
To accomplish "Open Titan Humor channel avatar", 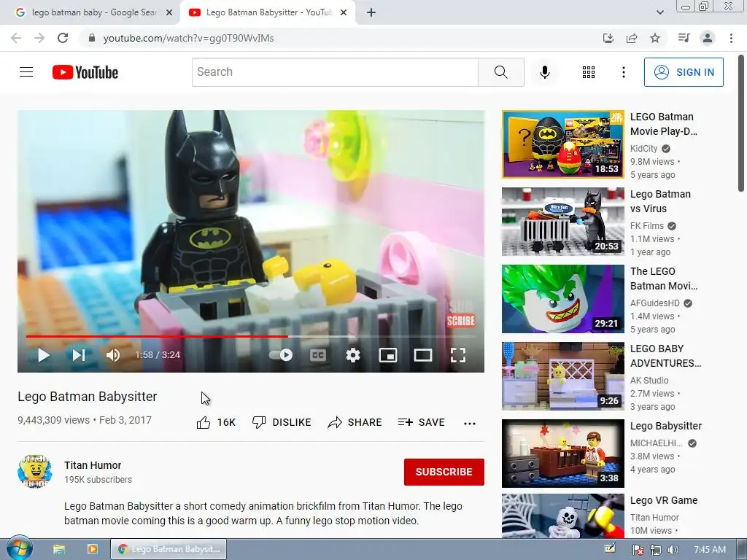I will (35, 472).
